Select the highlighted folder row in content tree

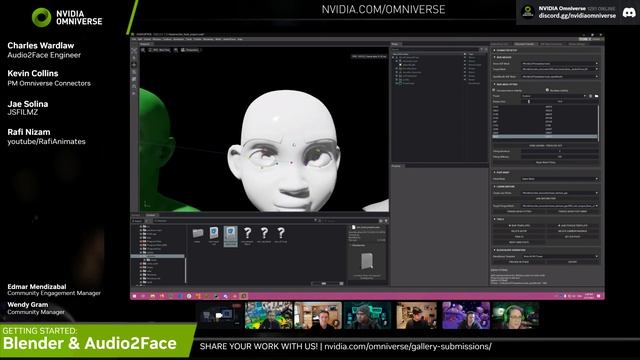(158, 256)
